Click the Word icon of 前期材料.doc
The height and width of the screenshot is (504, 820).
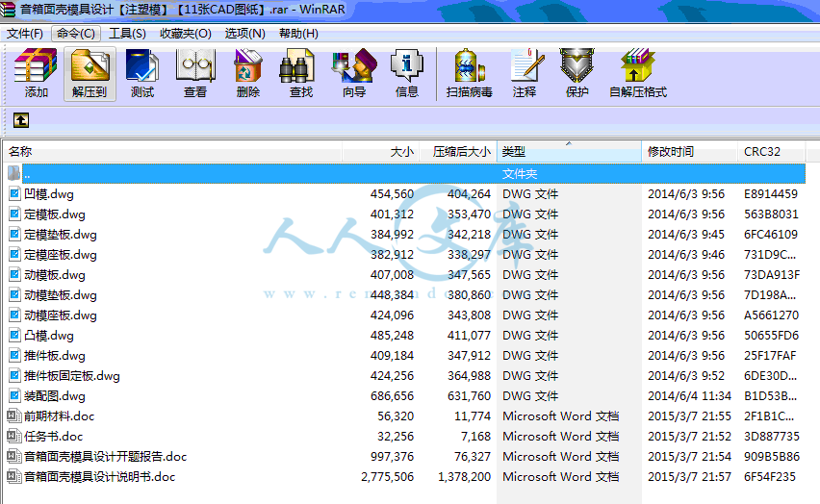[14, 416]
